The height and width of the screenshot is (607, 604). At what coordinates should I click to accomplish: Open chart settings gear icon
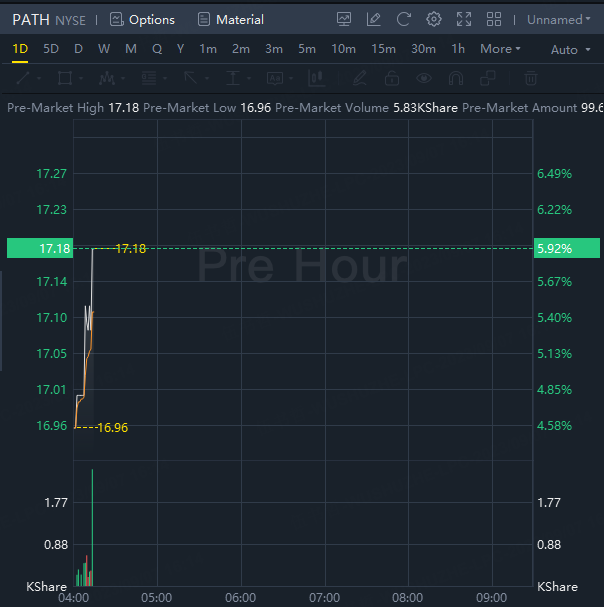[x=434, y=19]
